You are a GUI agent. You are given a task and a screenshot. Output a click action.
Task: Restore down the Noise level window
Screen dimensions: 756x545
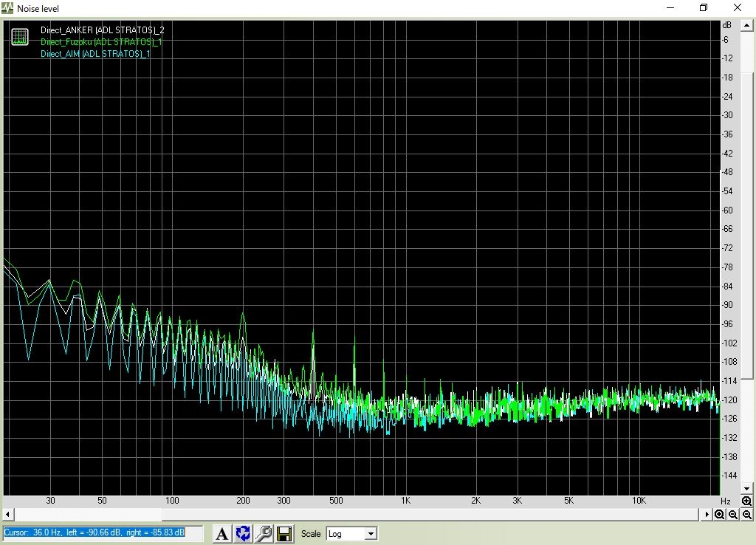click(704, 8)
